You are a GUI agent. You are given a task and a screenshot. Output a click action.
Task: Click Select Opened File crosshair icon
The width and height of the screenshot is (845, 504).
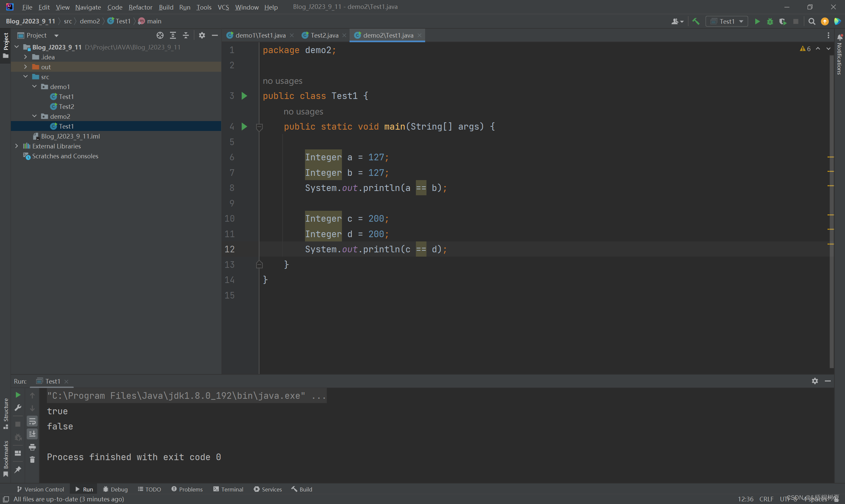[160, 35]
